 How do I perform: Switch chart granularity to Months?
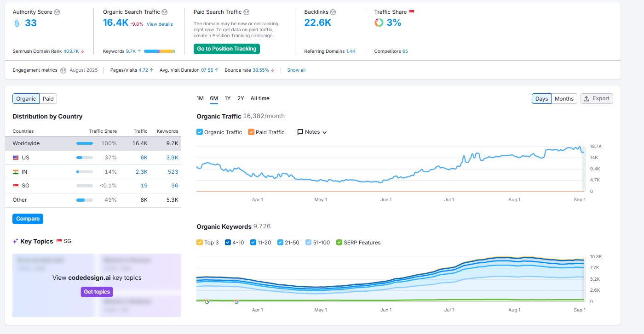(x=564, y=99)
